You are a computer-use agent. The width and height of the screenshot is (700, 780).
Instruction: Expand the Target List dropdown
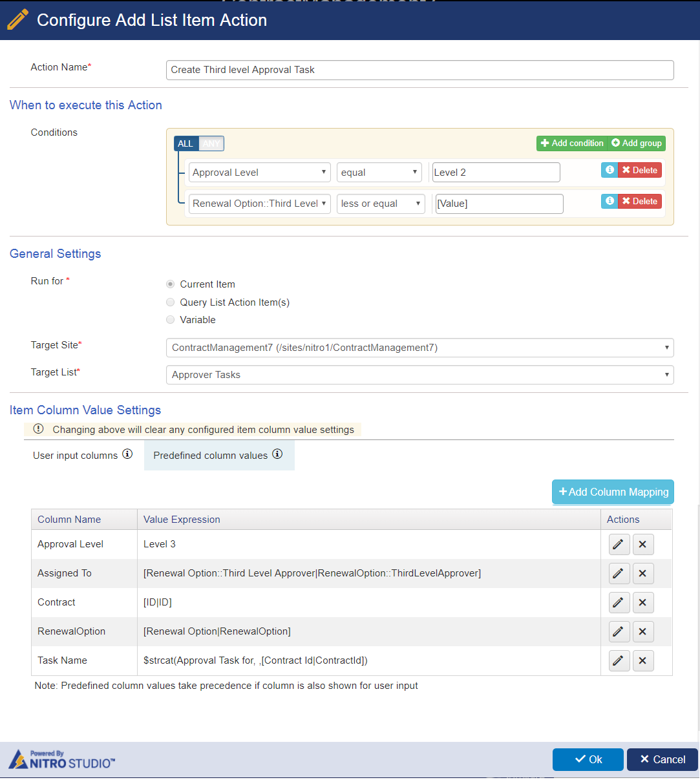tap(420, 375)
